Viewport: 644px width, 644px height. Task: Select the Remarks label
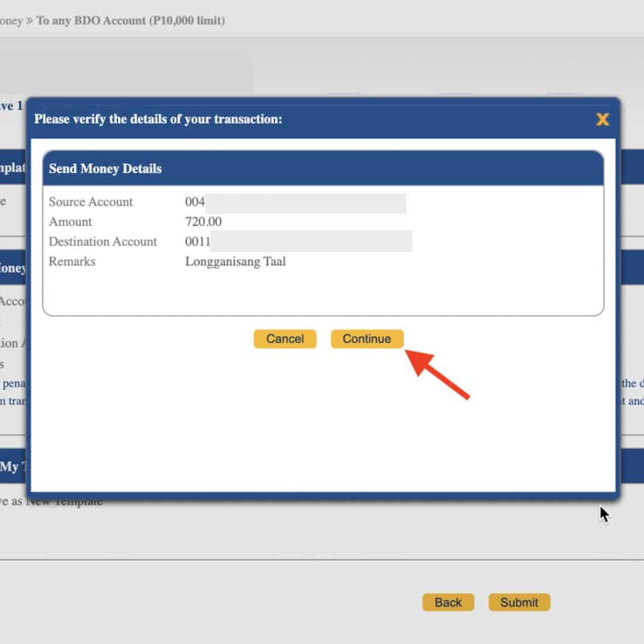click(x=72, y=261)
